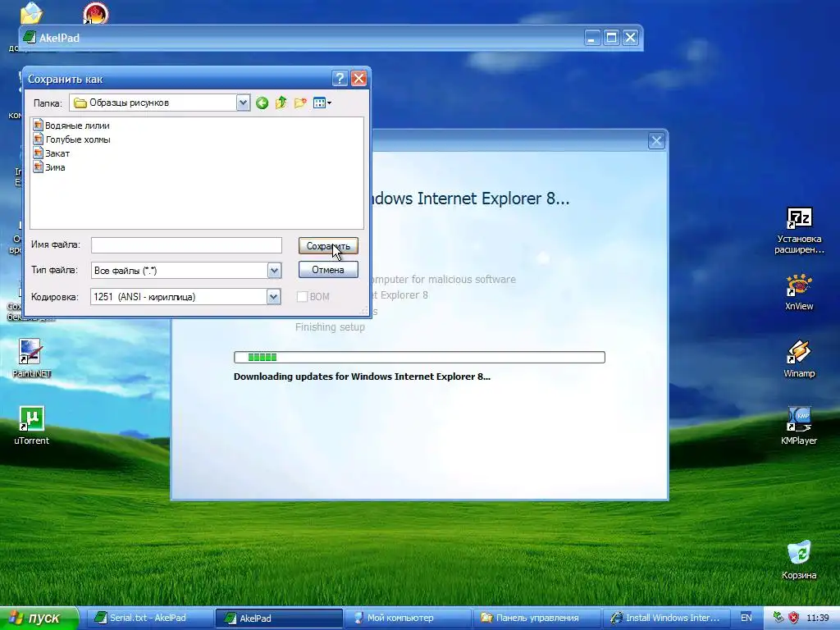Expand the Тип файла dropdown
Viewport: 840px width, 630px height.
(274, 271)
